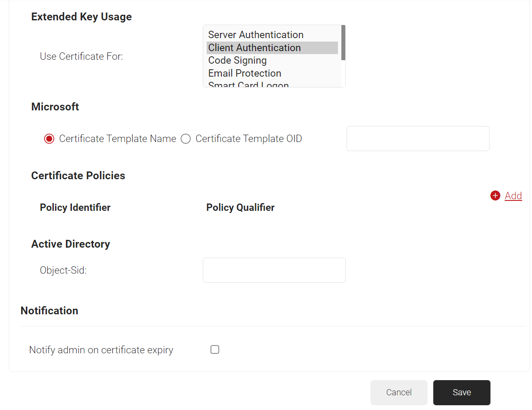Select Client Authentication in the usage list
The width and height of the screenshot is (532, 410).
tap(254, 48)
